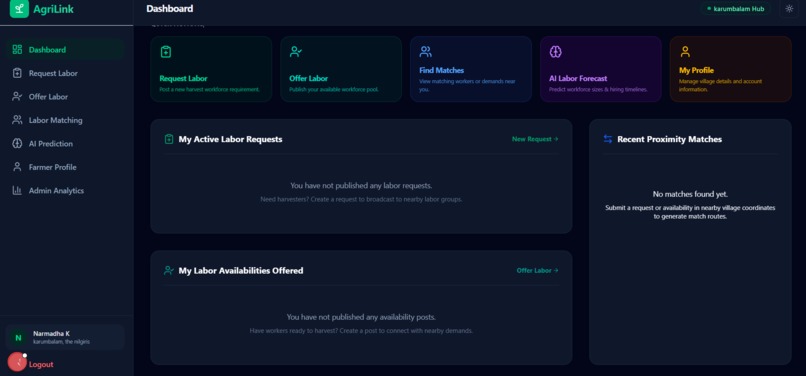Image resolution: width=806 pixels, height=376 pixels.
Task: Click the Admin Analytics chart icon
Action: click(17, 190)
